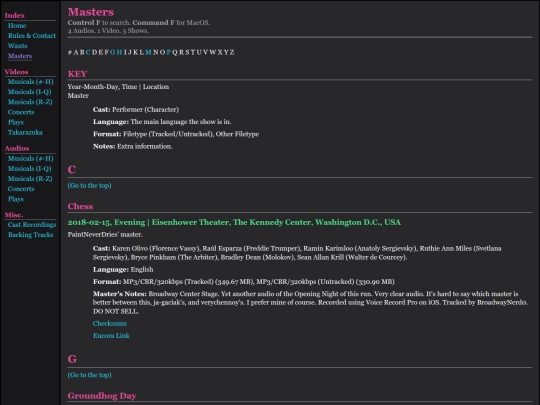Open Musicals (#-H) under Videos
Viewport: 540px width, 405px height.
(30, 82)
